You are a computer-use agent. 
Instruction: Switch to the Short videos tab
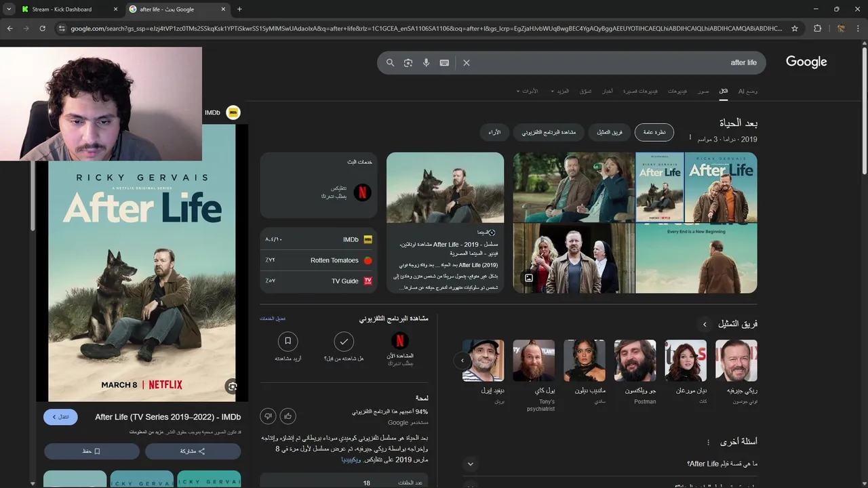[x=640, y=91]
